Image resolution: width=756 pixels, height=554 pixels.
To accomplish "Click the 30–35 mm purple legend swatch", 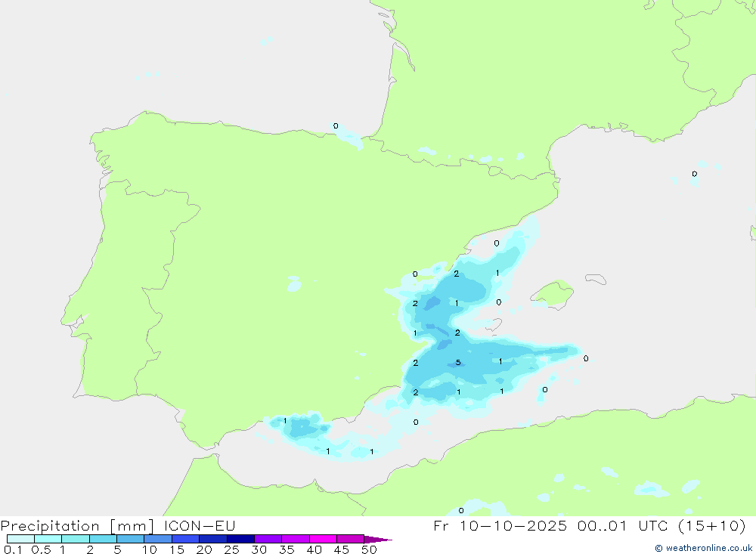I will (x=268, y=539).
